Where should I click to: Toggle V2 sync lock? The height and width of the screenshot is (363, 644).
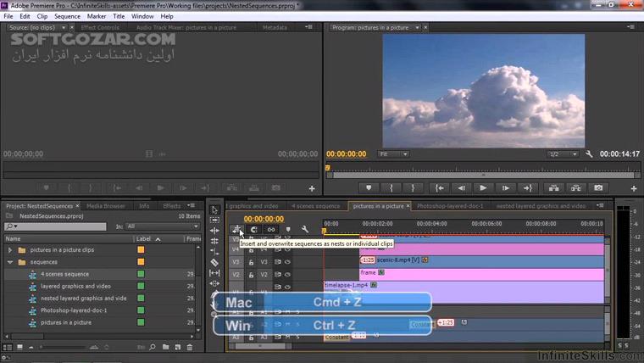tap(278, 274)
